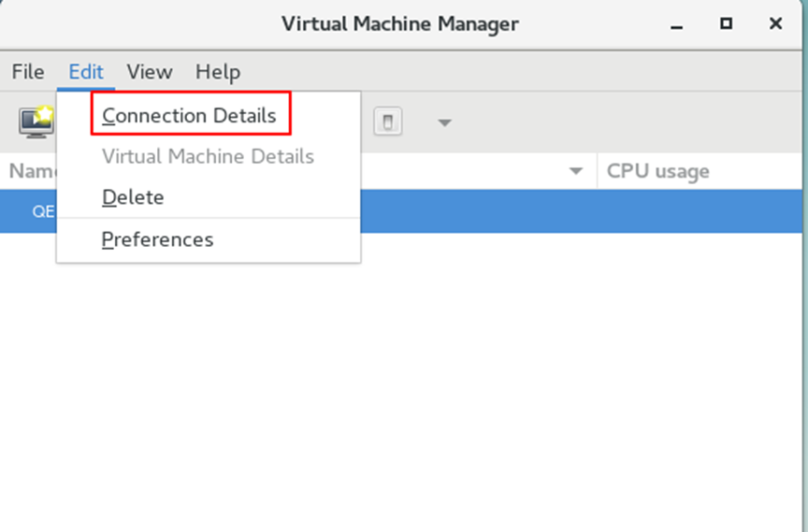
Task: Open Preferences from the Edit menu
Action: point(157,239)
